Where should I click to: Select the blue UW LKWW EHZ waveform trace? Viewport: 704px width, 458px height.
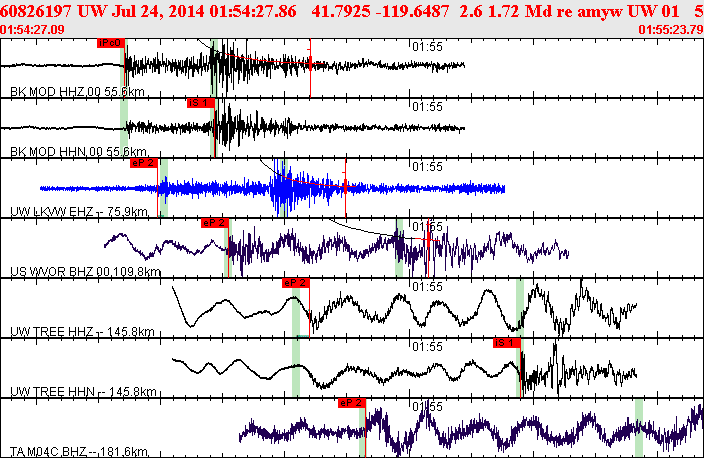pos(273,189)
